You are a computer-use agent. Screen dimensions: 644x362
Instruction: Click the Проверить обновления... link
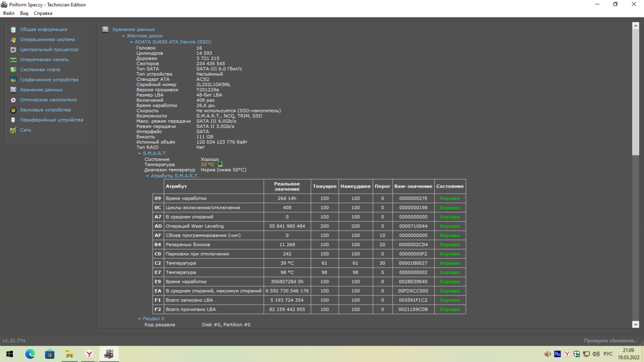coord(611,341)
